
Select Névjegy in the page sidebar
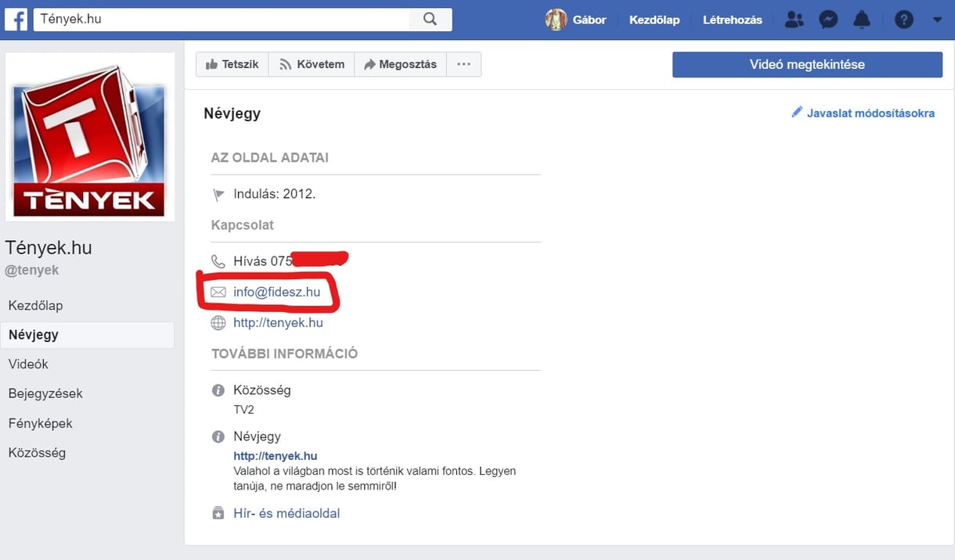pos(87,335)
